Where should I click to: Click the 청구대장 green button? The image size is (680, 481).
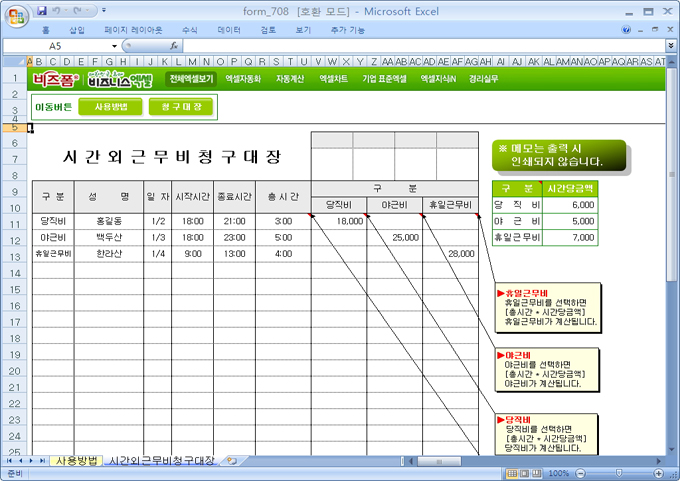(180, 106)
